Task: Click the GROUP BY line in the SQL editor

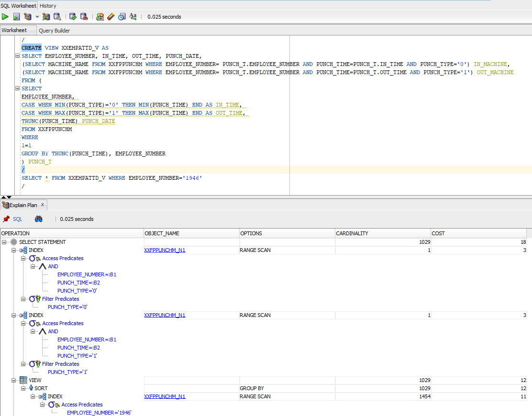Action: (94, 153)
